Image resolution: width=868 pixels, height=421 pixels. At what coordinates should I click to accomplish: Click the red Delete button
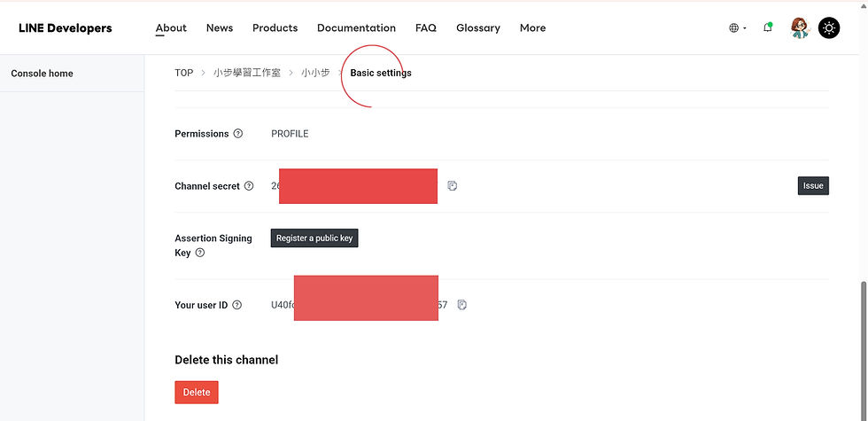(197, 392)
